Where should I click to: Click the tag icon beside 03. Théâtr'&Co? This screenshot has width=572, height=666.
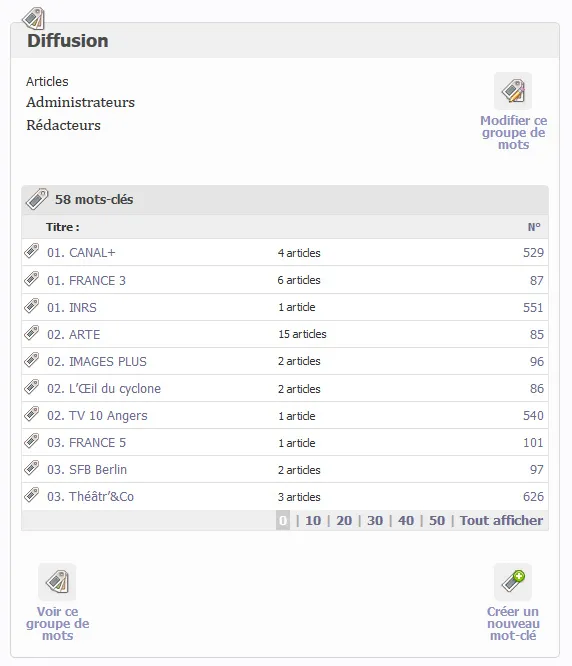32,495
